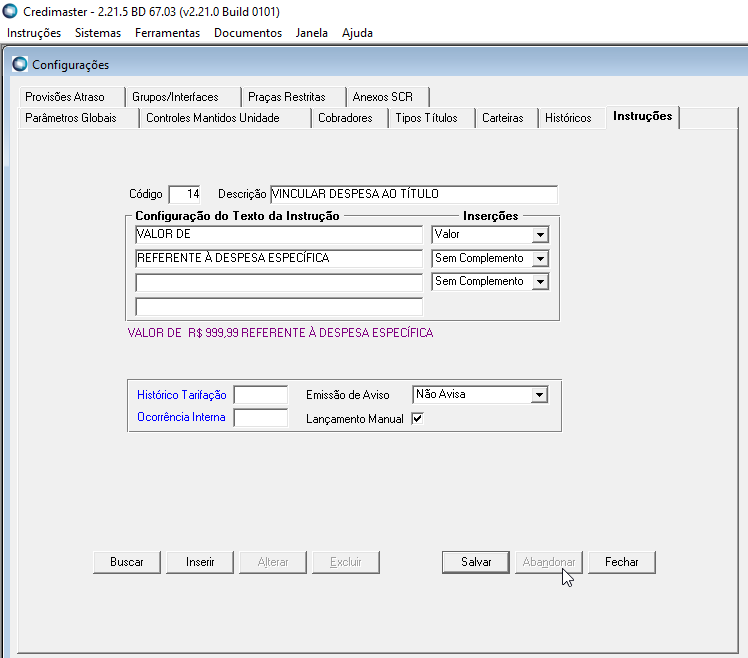
Task: Open the Valor insertion dropdown
Action: 540,234
